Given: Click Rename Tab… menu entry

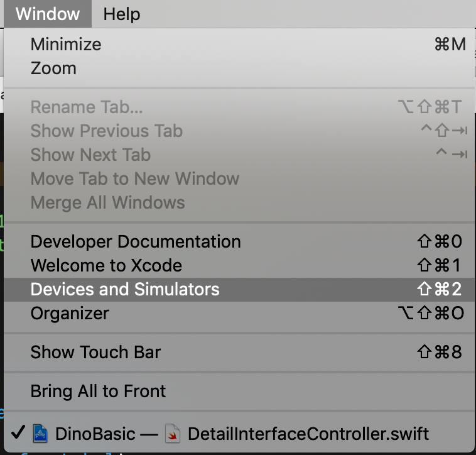Looking at the screenshot, I should tap(239, 107).
